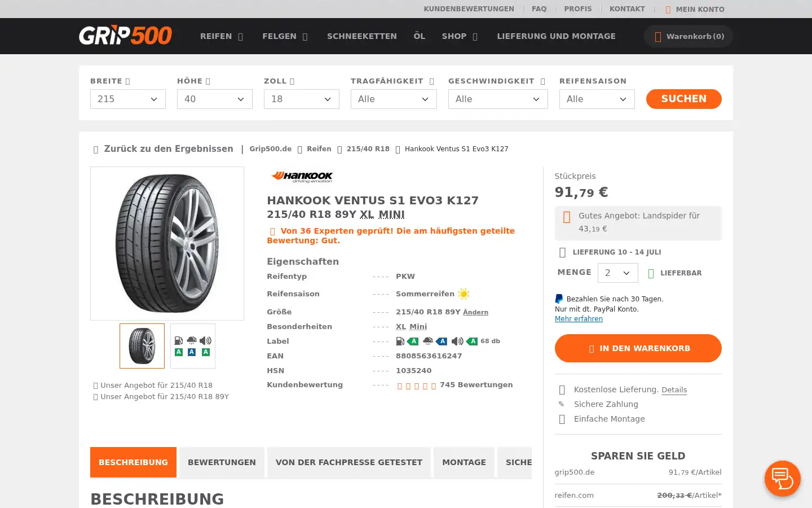Image resolution: width=812 pixels, height=508 pixels.
Task: Follow the Mehr erfahren link
Action: tap(579, 319)
